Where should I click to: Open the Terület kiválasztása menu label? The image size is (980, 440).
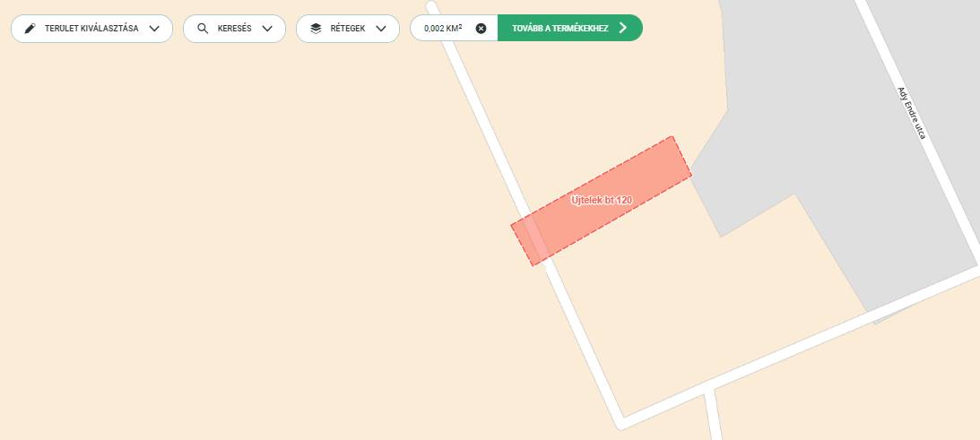[91, 29]
